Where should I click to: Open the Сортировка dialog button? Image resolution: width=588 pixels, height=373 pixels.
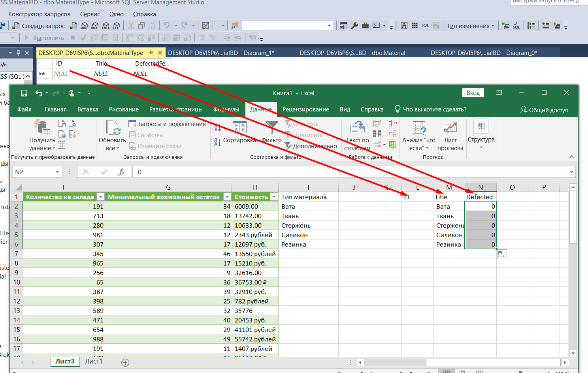coord(239,132)
